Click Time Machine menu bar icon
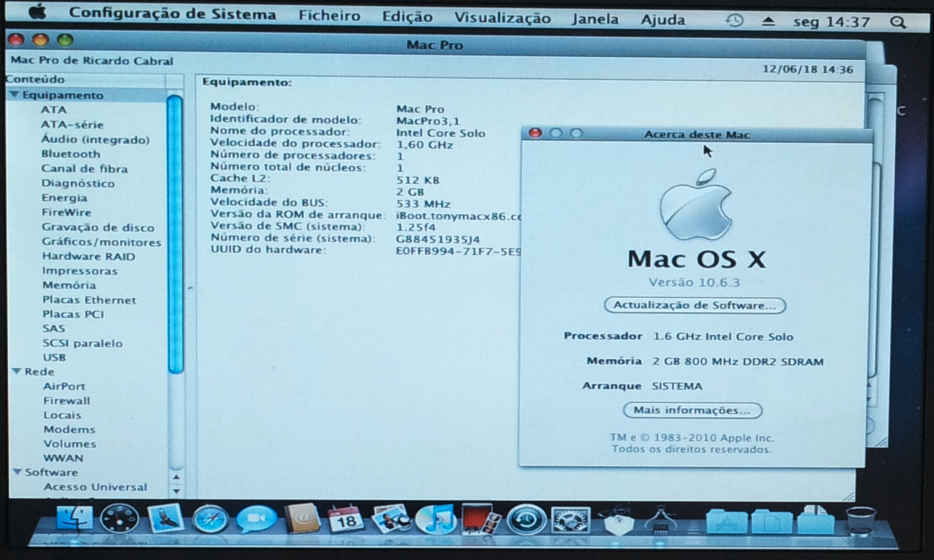934x560 pixels. [x=734, y=21]
